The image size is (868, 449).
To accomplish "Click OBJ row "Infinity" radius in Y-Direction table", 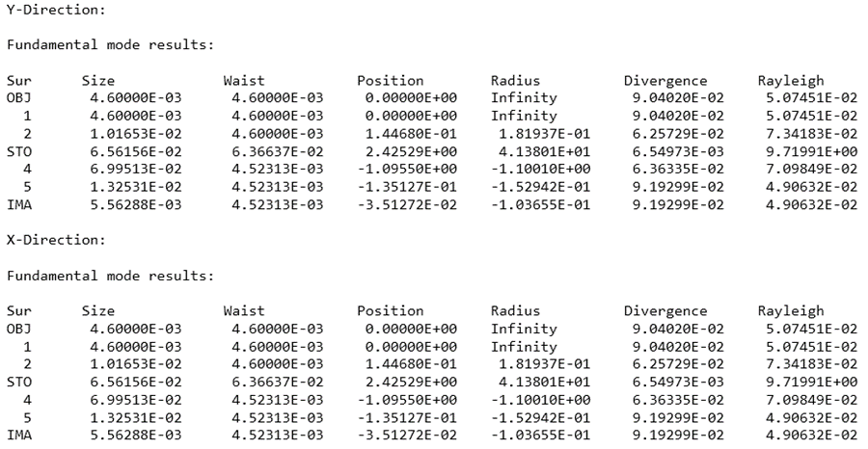I will pyautogui.click(x=524, y=97).
